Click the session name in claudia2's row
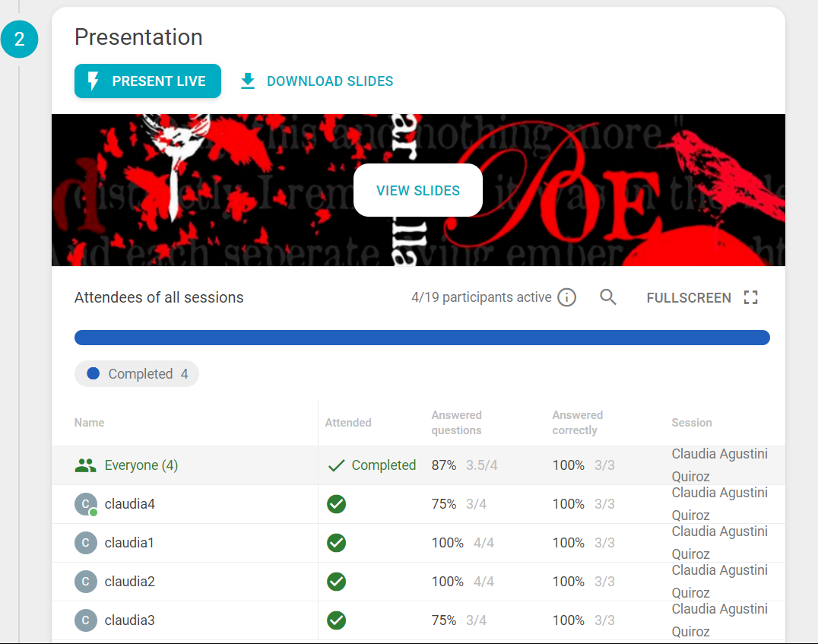The width and height of the screenshot is (818, 644). pos(719,582)
